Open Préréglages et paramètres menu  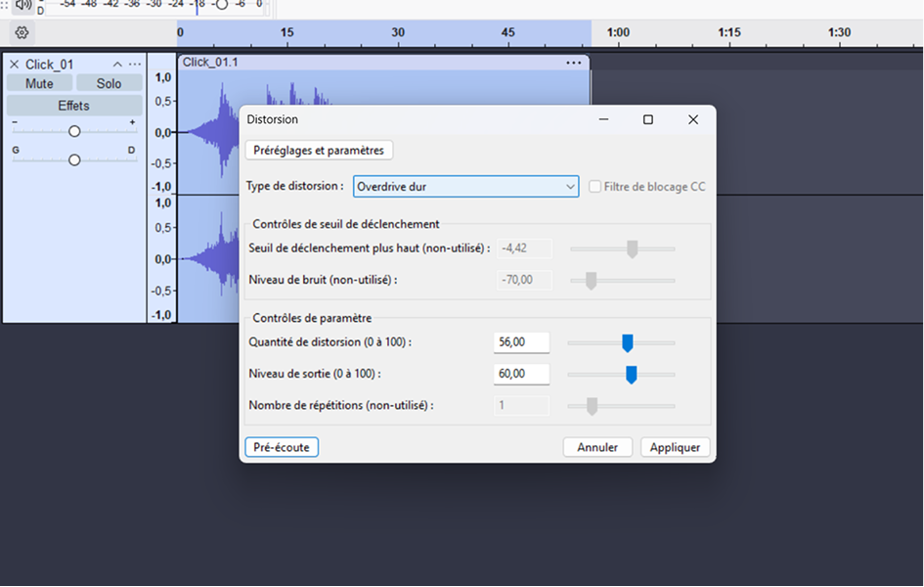click(319, 151)
